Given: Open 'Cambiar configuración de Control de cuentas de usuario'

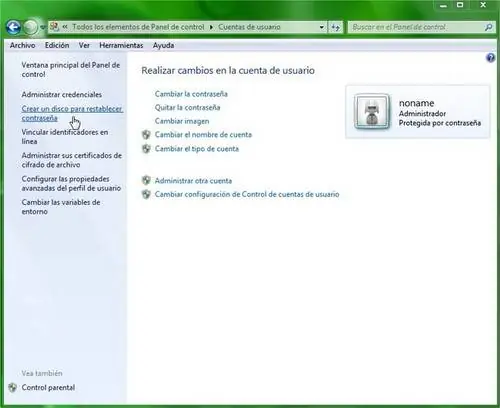Looking at the screenshot, I should pyautogui.click(x=247, y=194).
